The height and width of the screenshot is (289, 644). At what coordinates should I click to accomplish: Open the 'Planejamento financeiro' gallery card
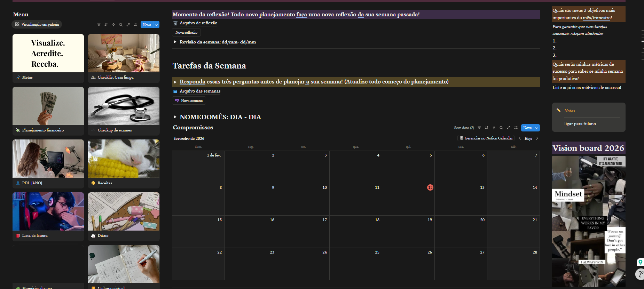coord(48,111)
